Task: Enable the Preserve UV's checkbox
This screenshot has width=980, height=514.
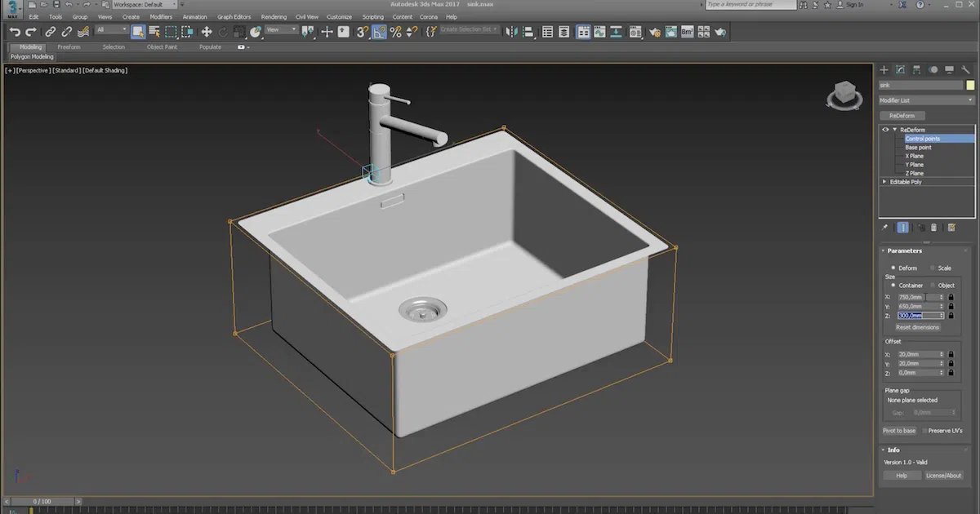Action: click(x=924, y=431)
